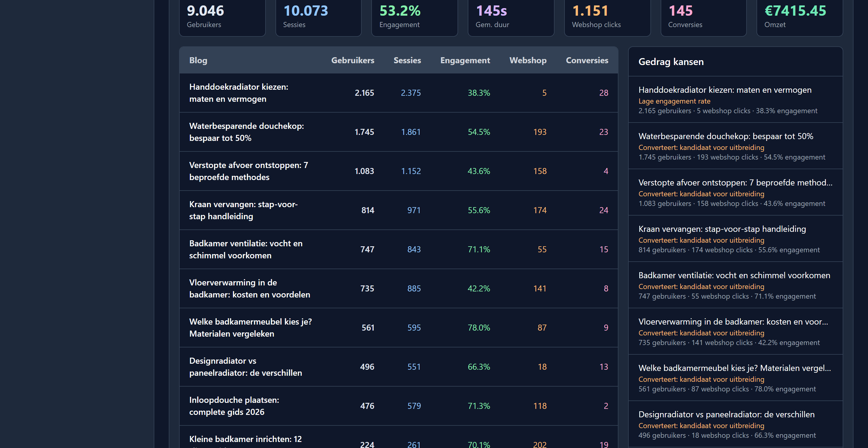Open blog row 'Verstopte afvoer ontstoppen: 7 beproefde methodes'
Image resolution: width=868 pixels, height=448 pixels.
click(x=399, y=171)
